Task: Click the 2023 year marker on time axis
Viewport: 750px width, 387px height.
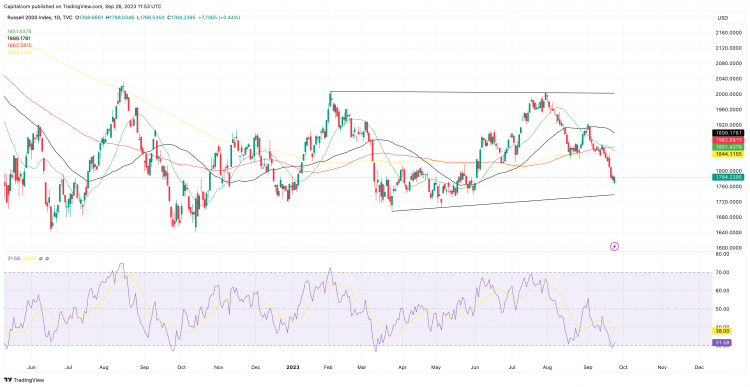Action: [292, 367]
